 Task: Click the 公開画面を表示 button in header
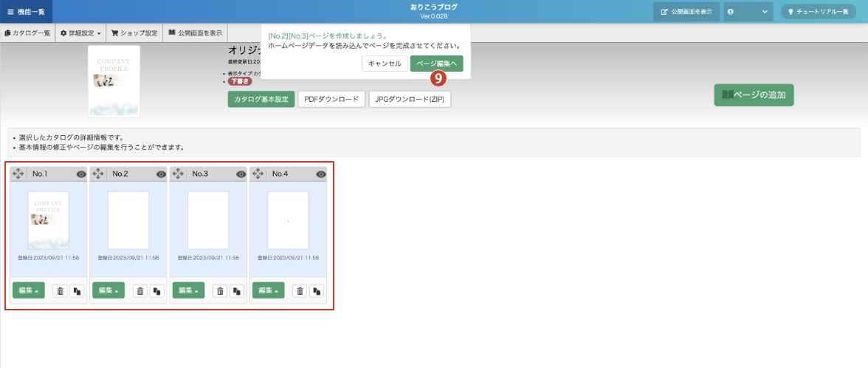tap(686, 12)
